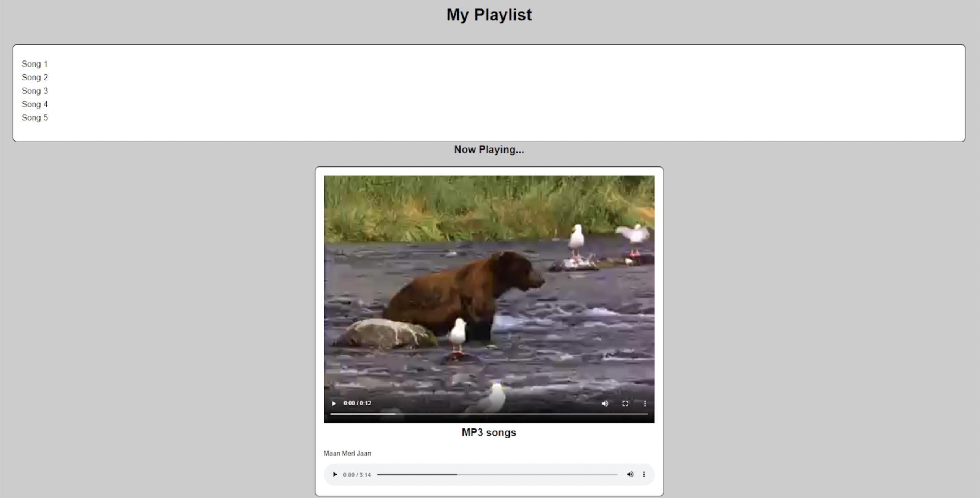Image resolution: width=980 pixels, height=498 pixels.
Task: Select Song 3 in playlist
Action: click(34, 91)
